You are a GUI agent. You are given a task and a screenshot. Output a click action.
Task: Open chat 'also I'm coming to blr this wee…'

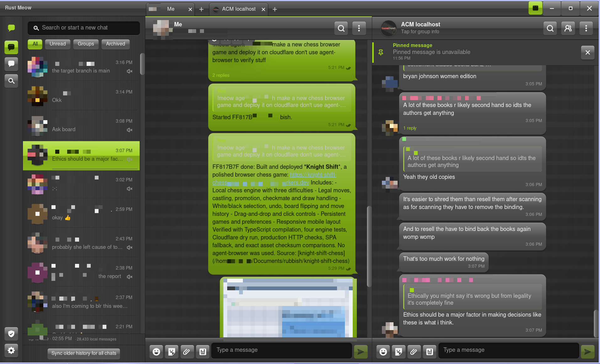[81, 302]
